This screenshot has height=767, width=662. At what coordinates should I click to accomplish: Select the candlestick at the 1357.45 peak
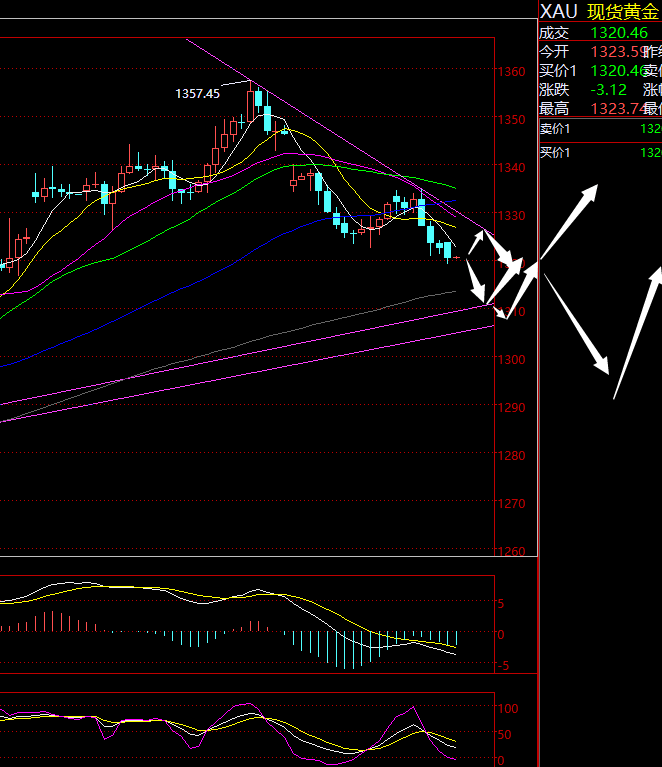point(251,102)
